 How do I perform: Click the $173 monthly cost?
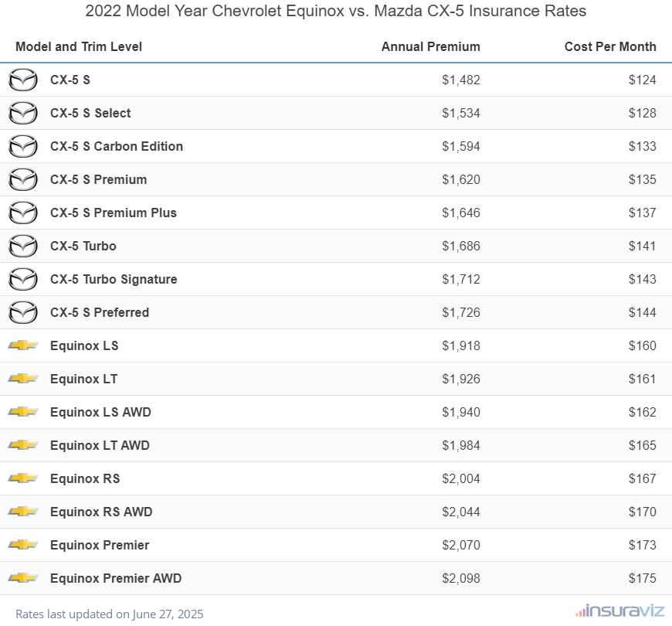click(643, 545)
